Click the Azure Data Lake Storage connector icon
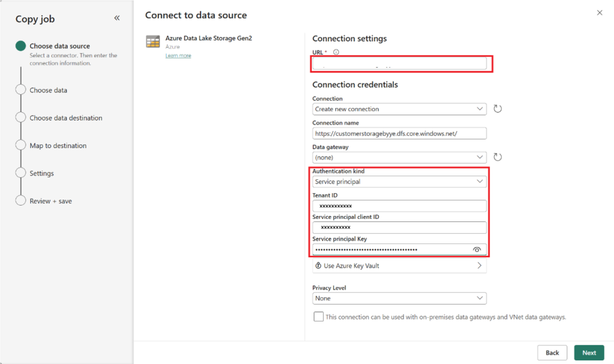This screenshot has height=364, width=614. [153, 41]
